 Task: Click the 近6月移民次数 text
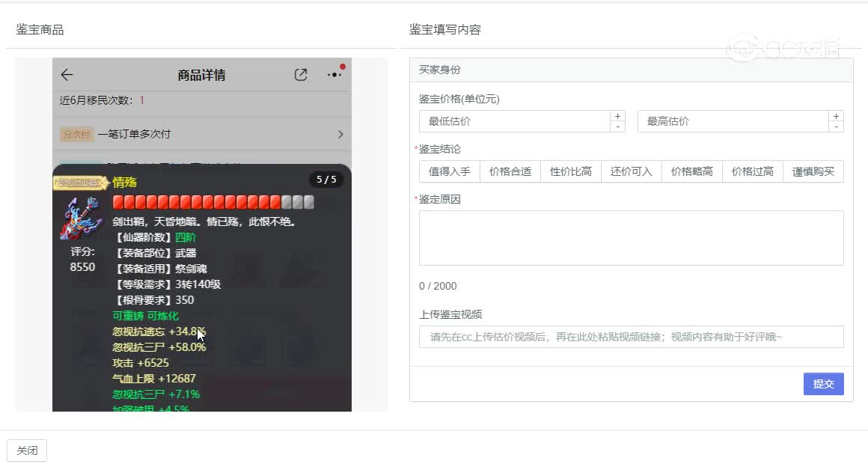(x=102, y=100)
